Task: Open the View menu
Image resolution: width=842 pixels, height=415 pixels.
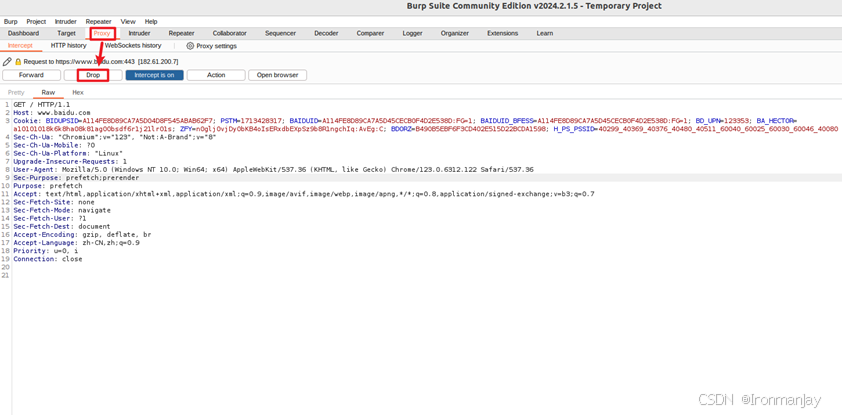Action: pyautogui.click(x=128, y=21)
